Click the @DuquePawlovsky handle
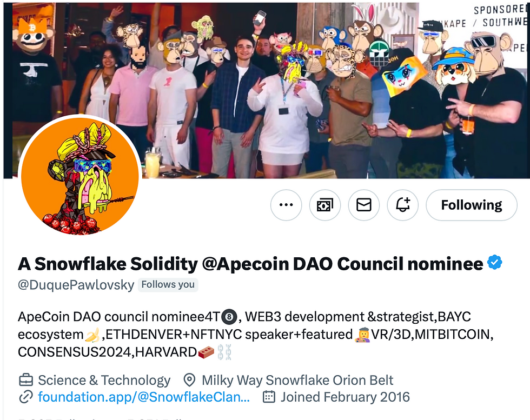Viewport: 530px width, 420px height. click(x=76, y=285)
